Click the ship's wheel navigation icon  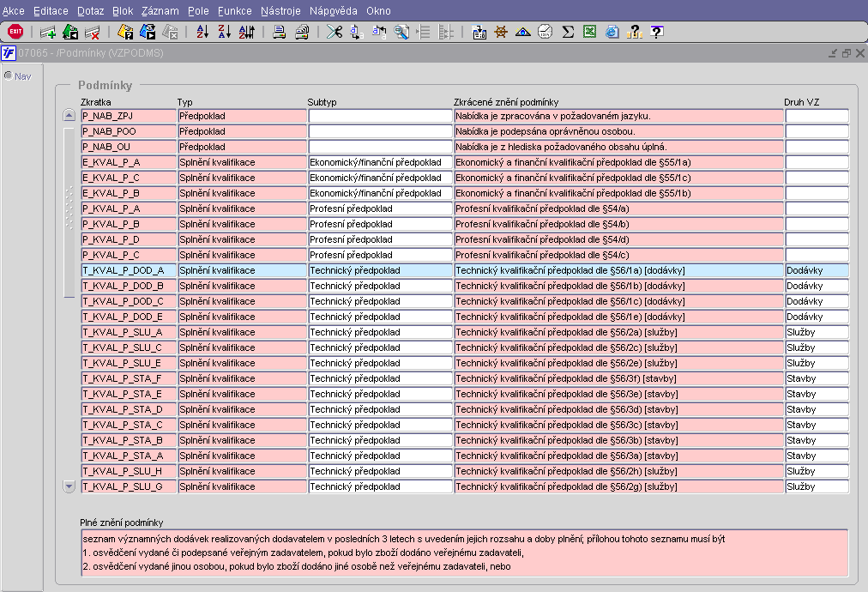pyautogui.click(x=501, y=32)
